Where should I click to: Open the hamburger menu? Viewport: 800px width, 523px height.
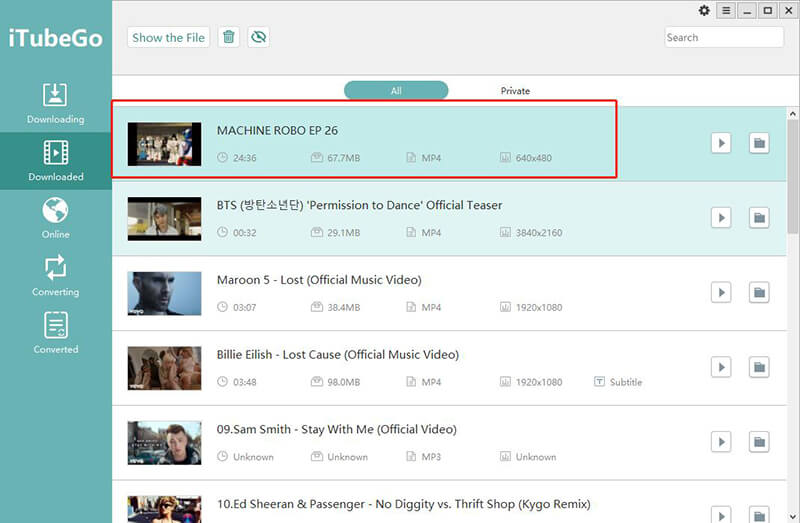pos(726,11)
